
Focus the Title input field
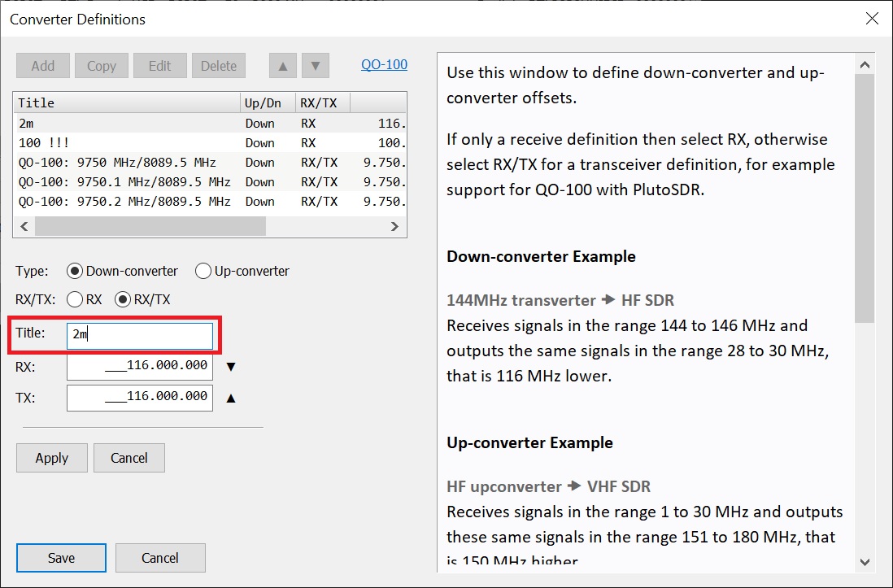(140, 335)
